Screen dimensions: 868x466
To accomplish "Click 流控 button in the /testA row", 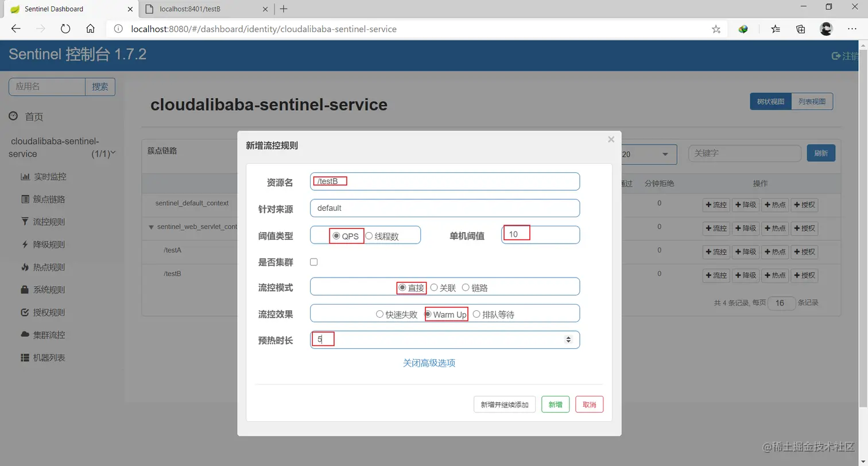I will (716, 252).
